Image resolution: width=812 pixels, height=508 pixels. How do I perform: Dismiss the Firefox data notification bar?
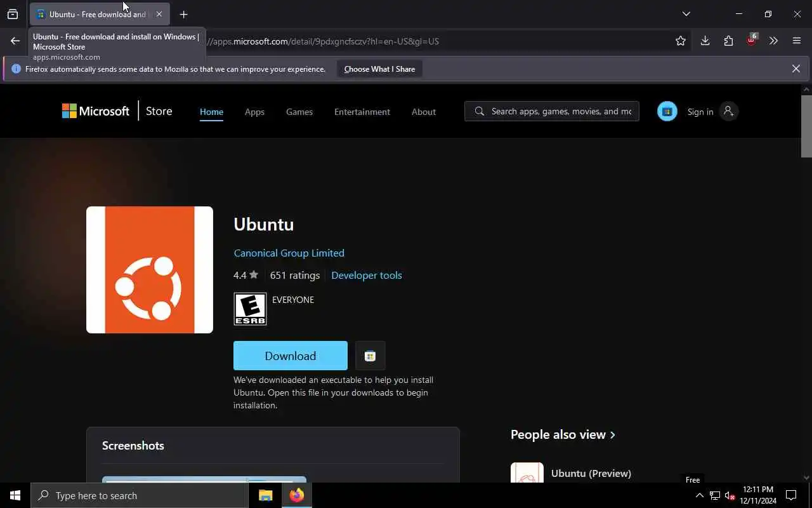click(x=796, y=69)
